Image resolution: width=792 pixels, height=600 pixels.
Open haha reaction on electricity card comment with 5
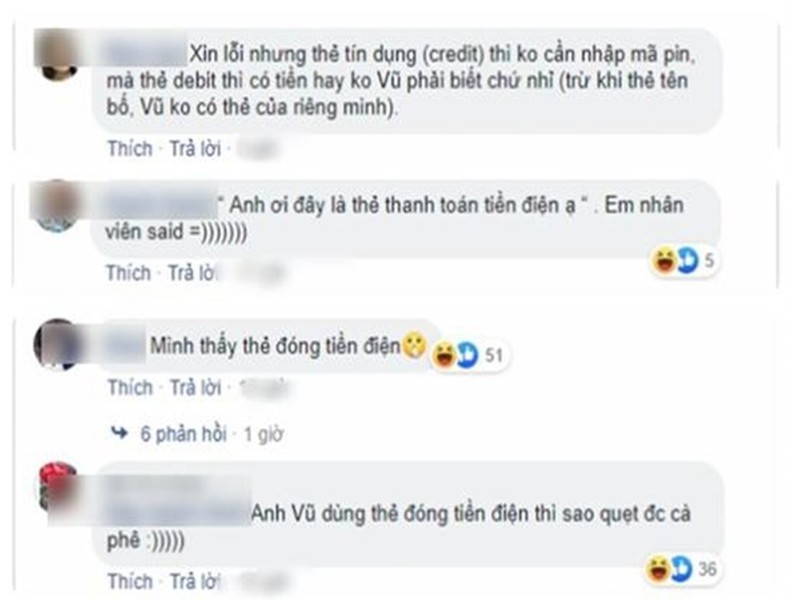coord(664,261)
